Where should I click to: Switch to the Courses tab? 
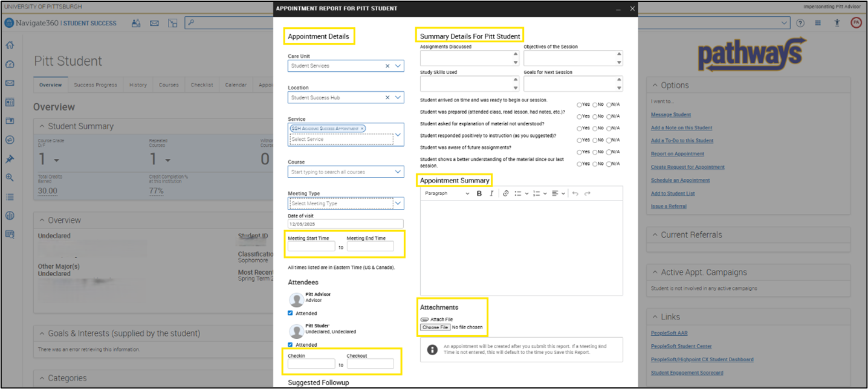pos(169,85)
